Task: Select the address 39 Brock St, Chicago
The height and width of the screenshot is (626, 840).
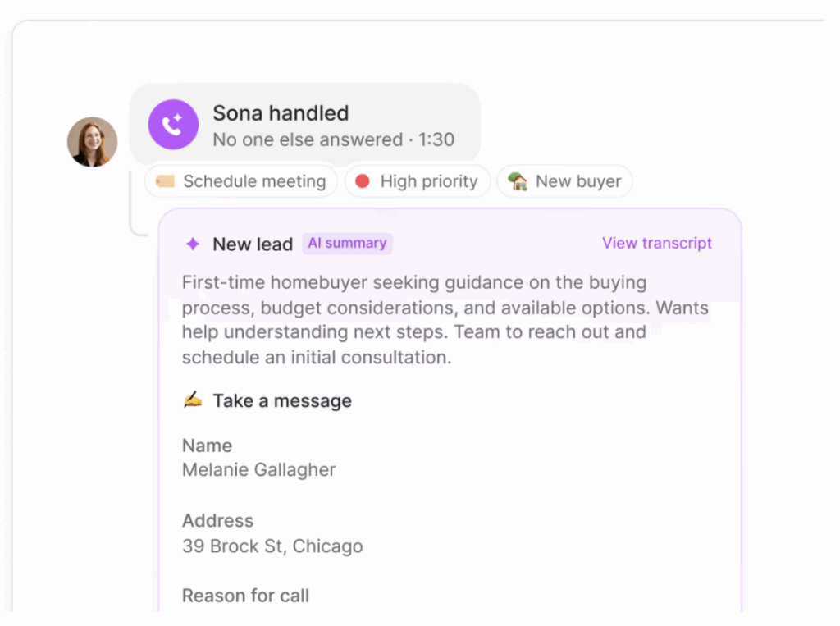Action: click(x=272, y=546)
